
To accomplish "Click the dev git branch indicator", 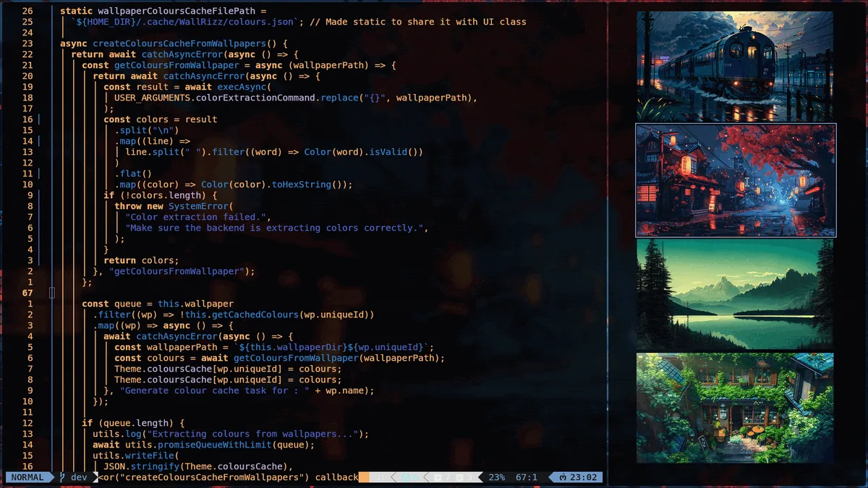I will [74, 477].
